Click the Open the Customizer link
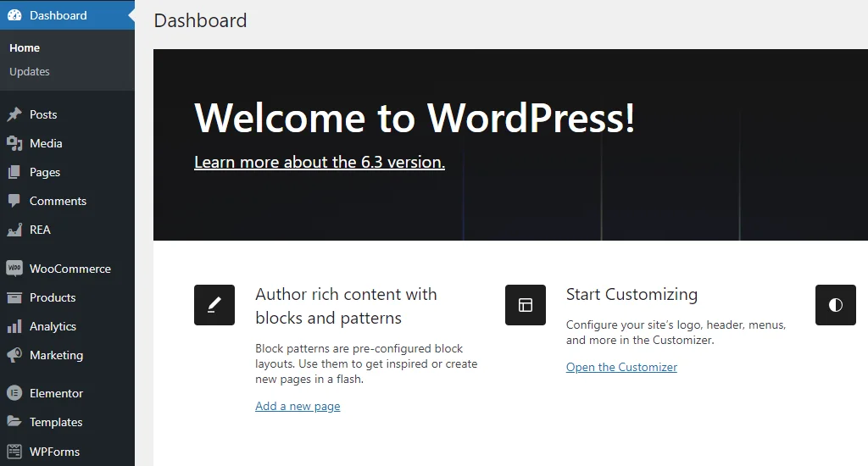The image size is (868, 466). [x=621, y=367]
